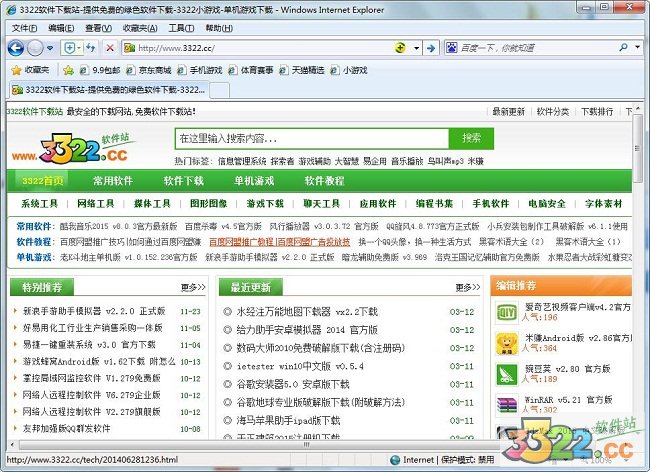
Task: Click the green 搜索 button
Action: click(x=471, y=138)
